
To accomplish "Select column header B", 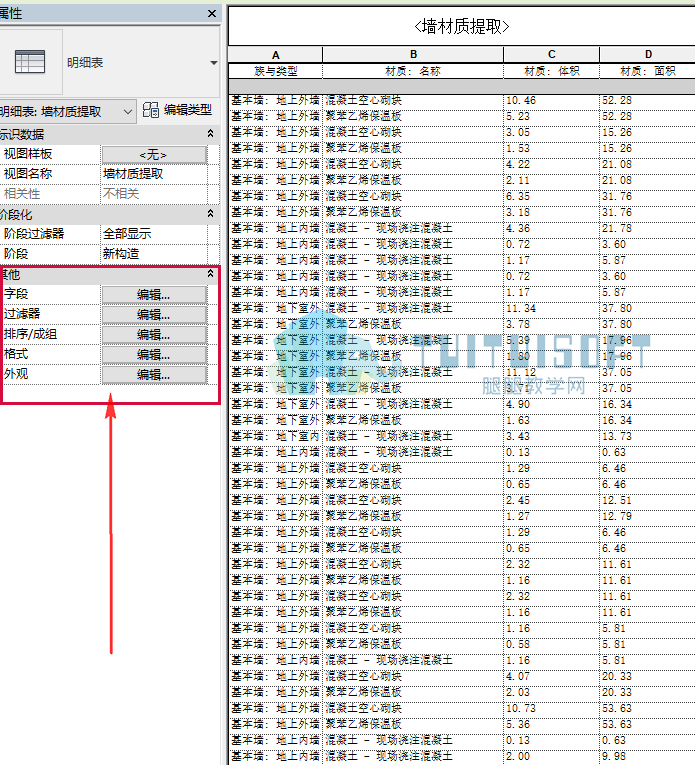I will click(x=413, y=55).
